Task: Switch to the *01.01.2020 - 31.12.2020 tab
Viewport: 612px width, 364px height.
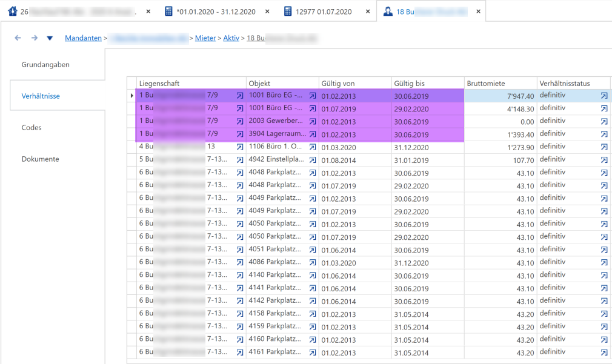Action: click(x=216, y=12)
